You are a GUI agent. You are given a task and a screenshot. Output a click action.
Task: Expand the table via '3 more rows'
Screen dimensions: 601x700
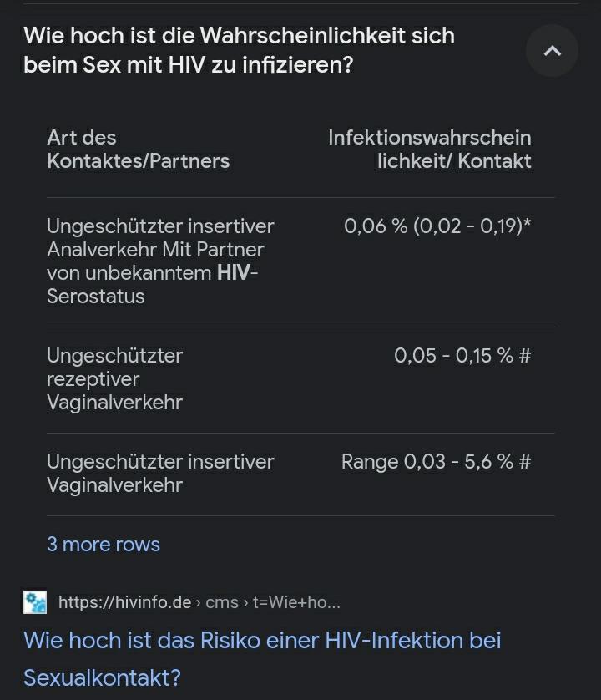click(104, 545)
